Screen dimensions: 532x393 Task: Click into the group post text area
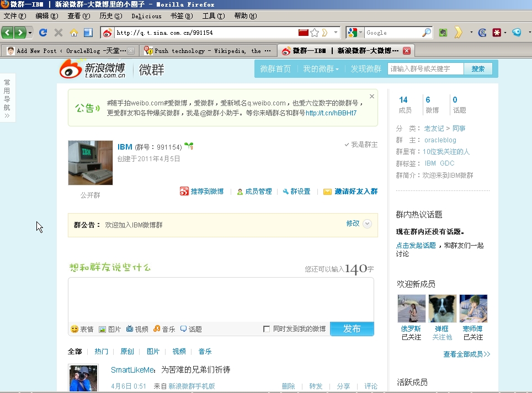(221, 300)
